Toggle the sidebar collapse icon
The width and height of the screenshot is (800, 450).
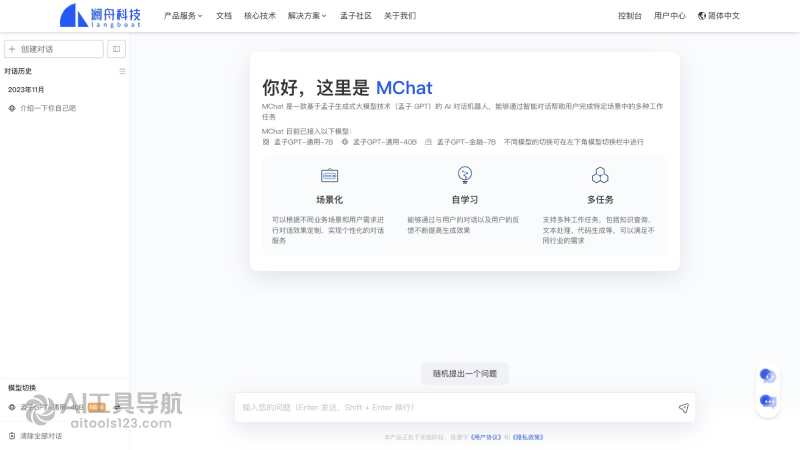116,49
